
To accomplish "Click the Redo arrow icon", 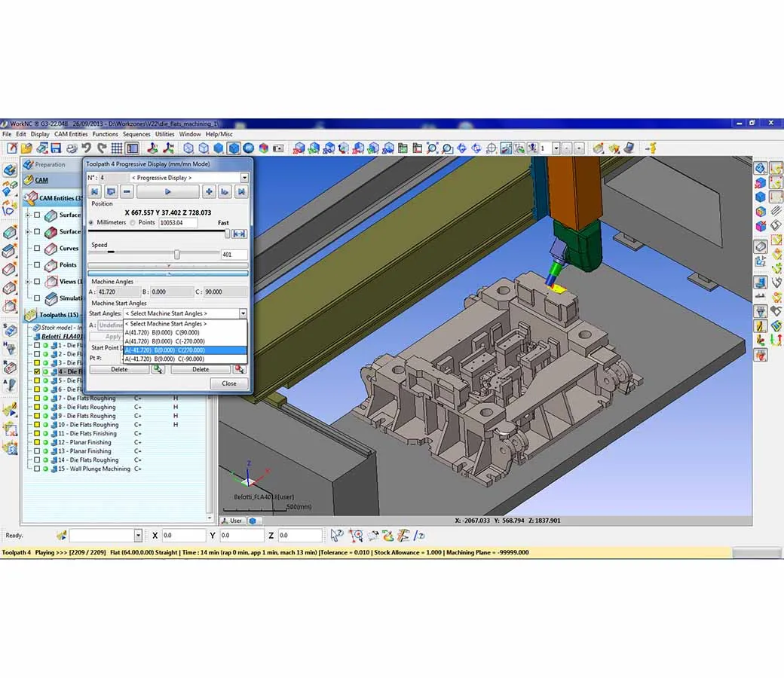I will point(102,148).
